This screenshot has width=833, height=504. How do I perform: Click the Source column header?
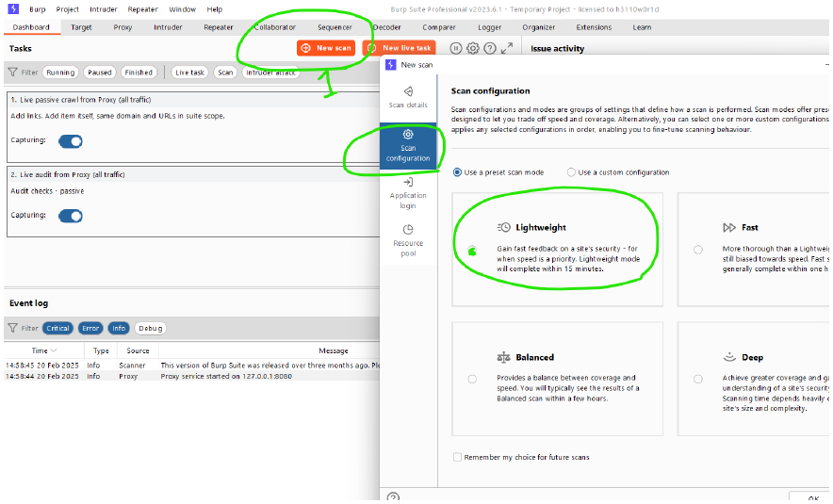tap(139, 350)
